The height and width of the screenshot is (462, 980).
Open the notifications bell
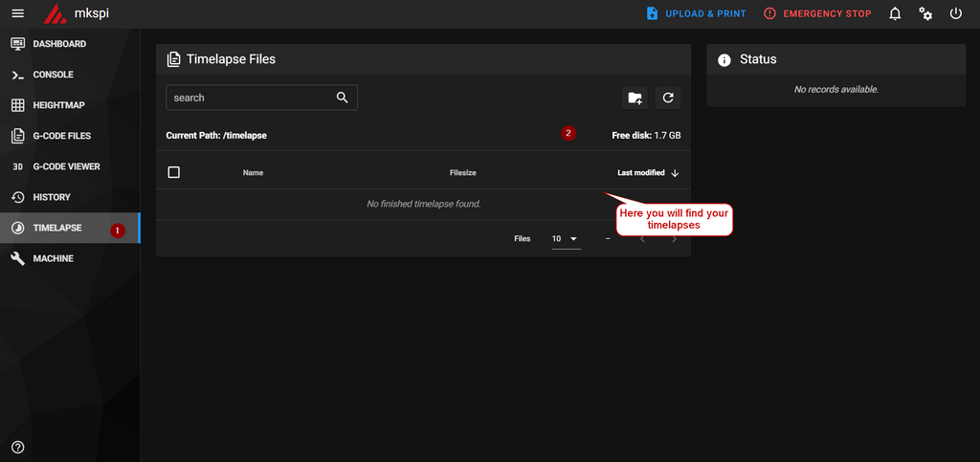pos(895,13)
